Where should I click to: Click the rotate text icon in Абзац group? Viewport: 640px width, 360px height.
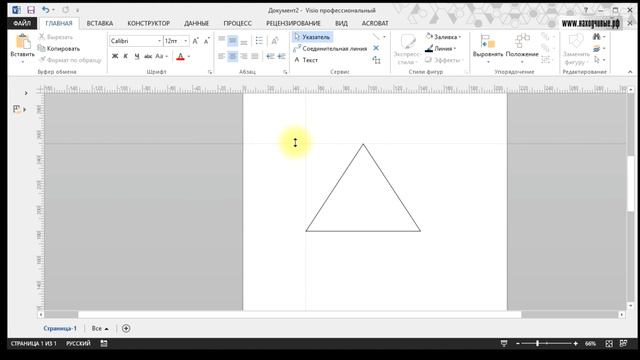[x=275, y=41]
